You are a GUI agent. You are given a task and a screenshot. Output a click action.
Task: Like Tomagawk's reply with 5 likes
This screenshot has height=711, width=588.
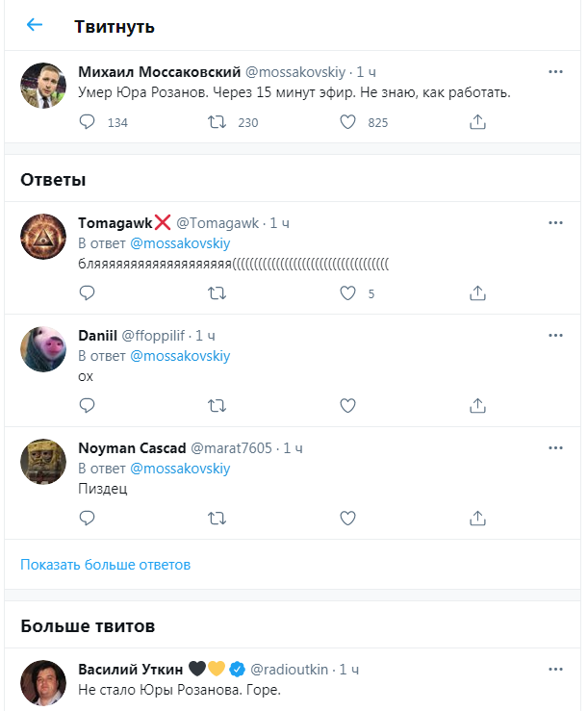click(x=348, y=292)
